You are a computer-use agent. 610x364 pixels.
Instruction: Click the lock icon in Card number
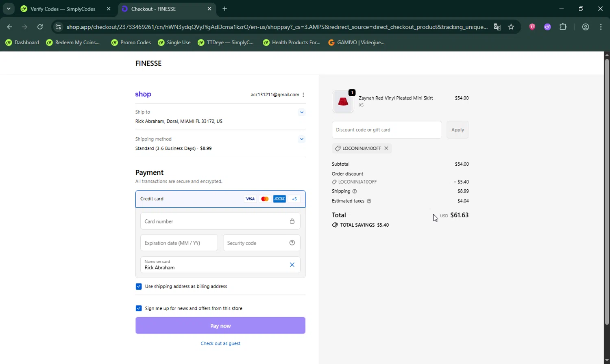pyautogui.click(x=292, y=221)
